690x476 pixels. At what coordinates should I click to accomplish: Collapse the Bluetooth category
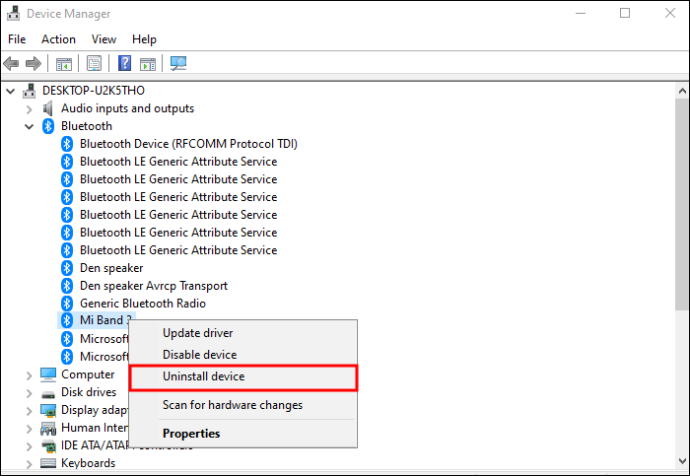point(29,127)
